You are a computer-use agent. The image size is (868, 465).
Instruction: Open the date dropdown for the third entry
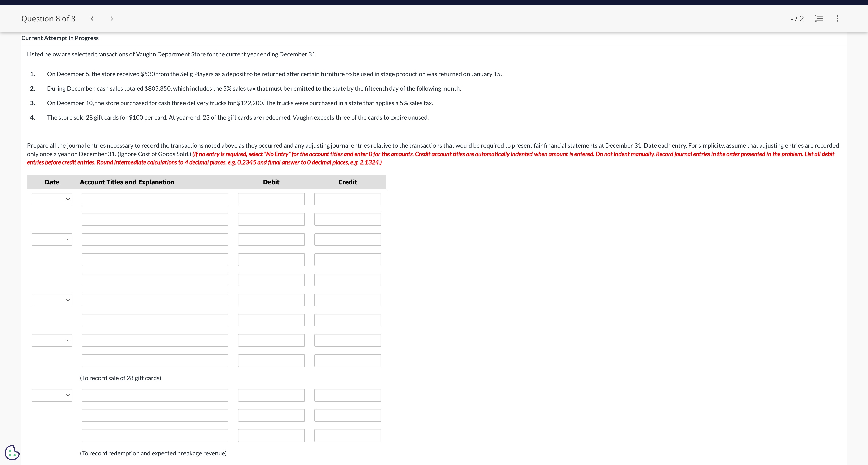[52, 300]
